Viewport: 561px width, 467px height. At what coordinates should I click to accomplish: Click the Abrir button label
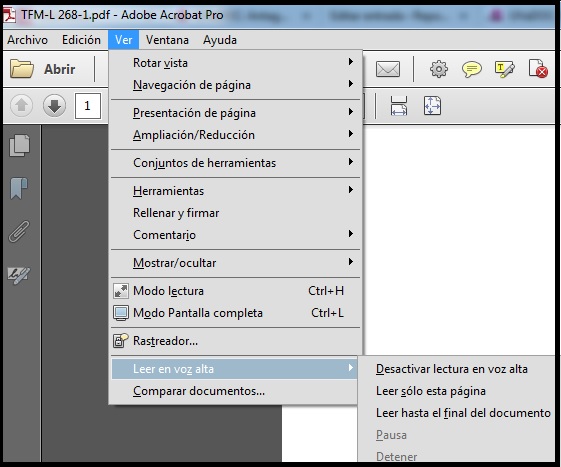pos(60,69)
